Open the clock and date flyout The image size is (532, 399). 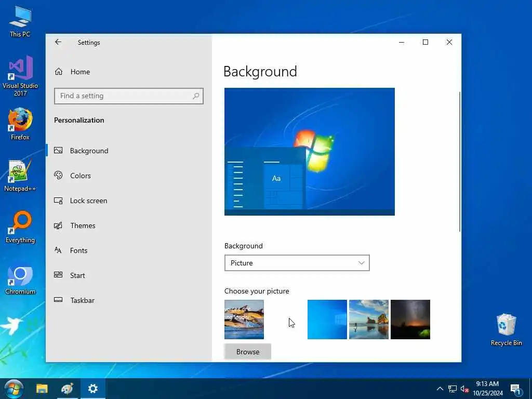click(487, 389)
